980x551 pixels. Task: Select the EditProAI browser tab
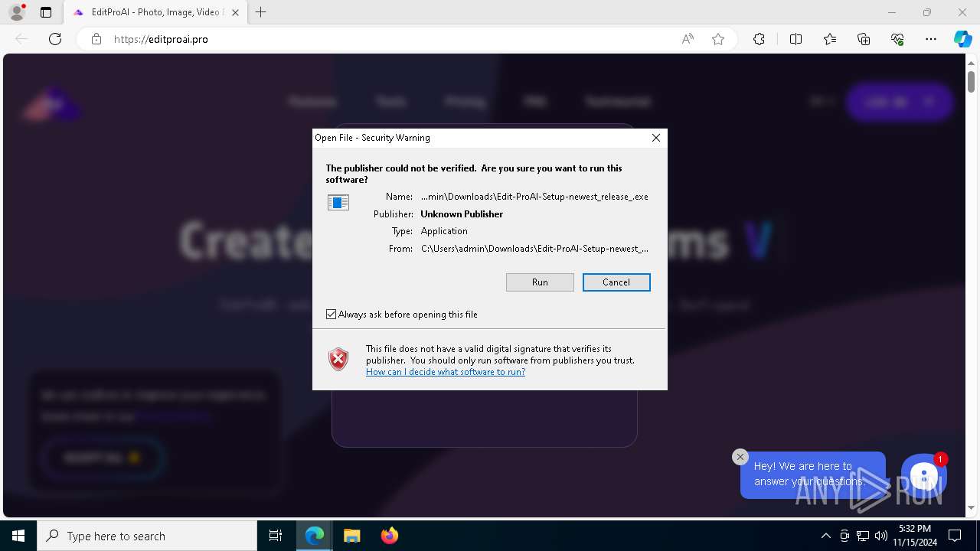click(155, 12)
